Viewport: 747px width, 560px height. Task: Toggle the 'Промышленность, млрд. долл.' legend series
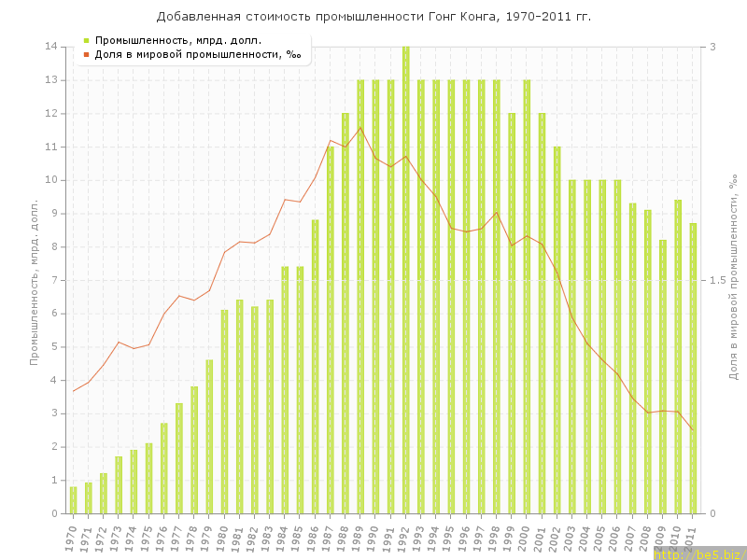(177, 40)
